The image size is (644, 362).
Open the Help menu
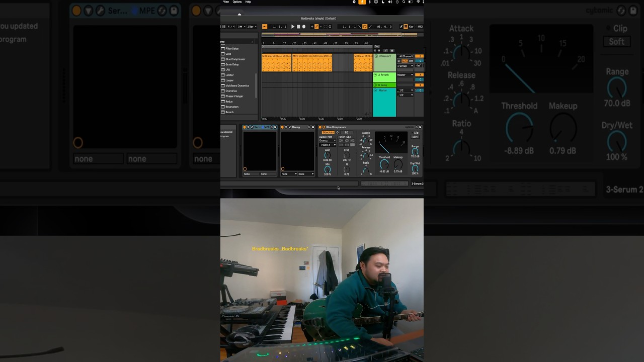click(248, 2)
